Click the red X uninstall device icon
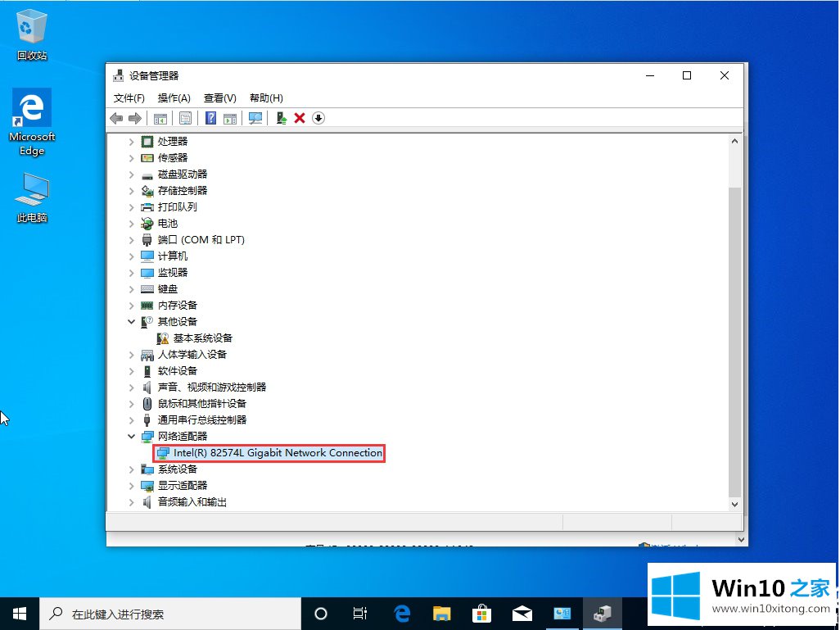The width and height of the screenshot is (840, 630). [300, 118]
